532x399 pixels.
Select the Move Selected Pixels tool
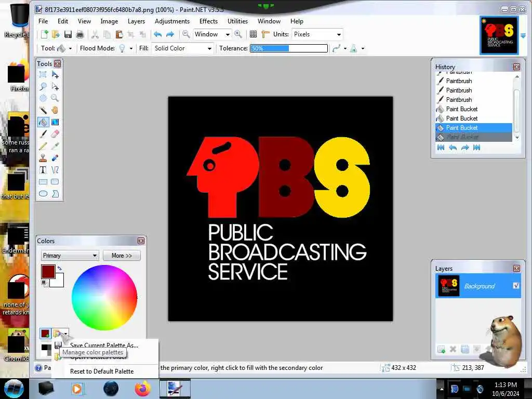click(x=55, y=75)
